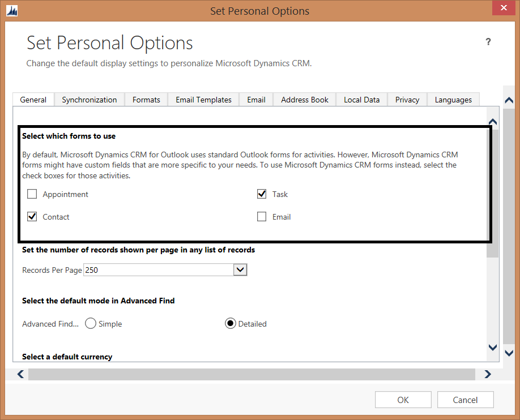Click the left horizontal scroll arrow
Screen dimensions: 520x420
point(20,374)
